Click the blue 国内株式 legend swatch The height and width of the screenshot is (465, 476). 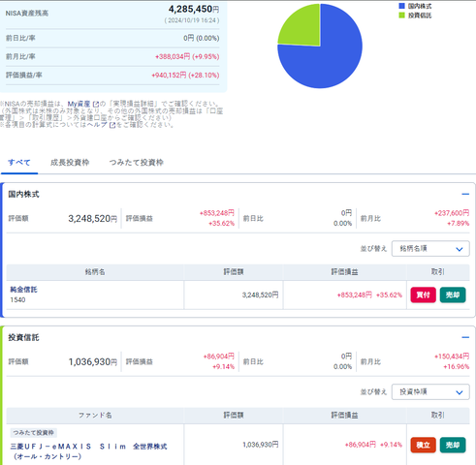pos(401,6)
